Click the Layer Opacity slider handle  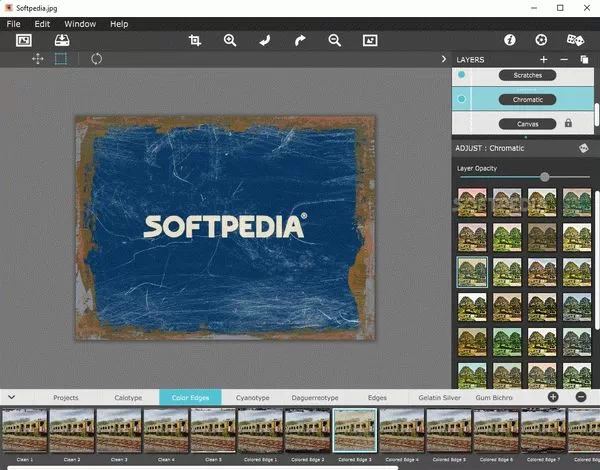point(544,177)
